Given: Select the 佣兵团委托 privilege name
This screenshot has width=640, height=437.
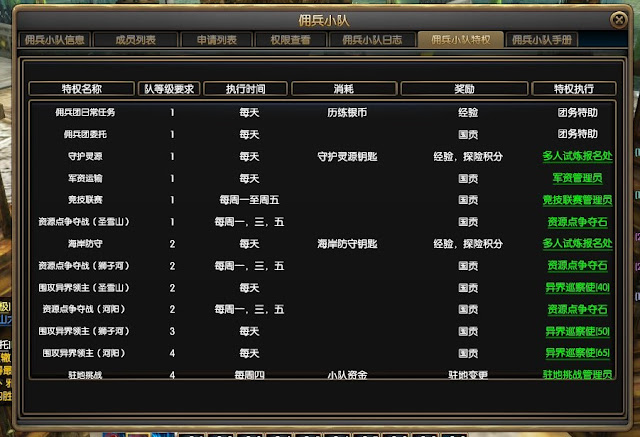Looking at the screenshot, I should tap(85, 134).
